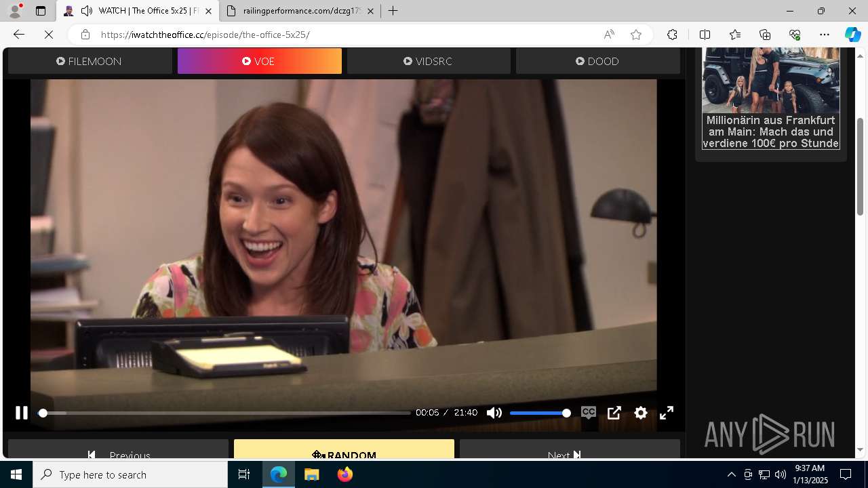Viewport: 868px width, 488px height.
Task: Open the taskbar clock and date
Action: pos(811,474)
